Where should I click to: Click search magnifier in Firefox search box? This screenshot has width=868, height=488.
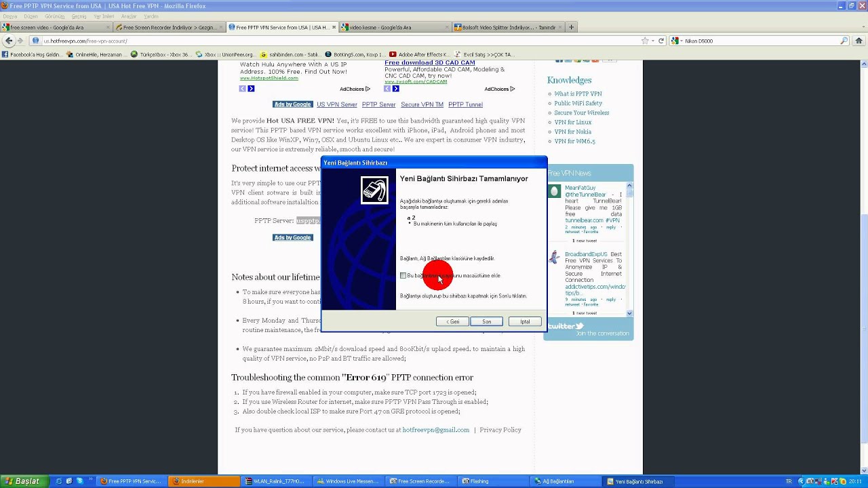pos(844,41)
